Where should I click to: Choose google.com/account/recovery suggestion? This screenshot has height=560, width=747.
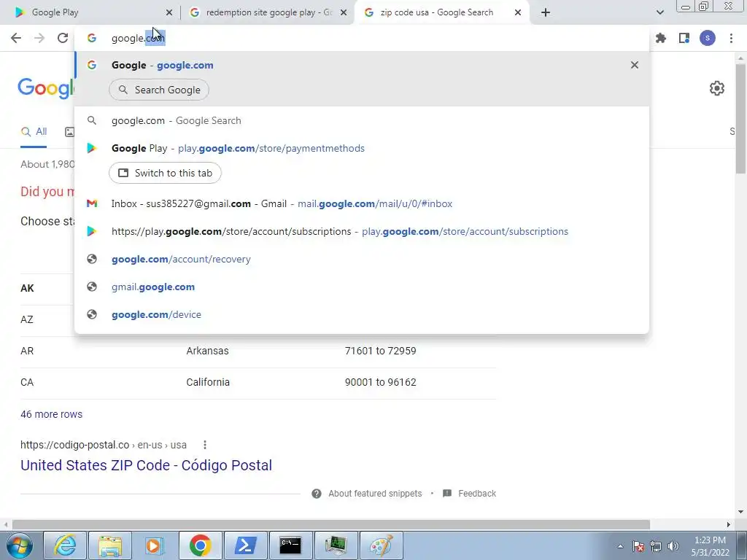[x=362, y=259]
